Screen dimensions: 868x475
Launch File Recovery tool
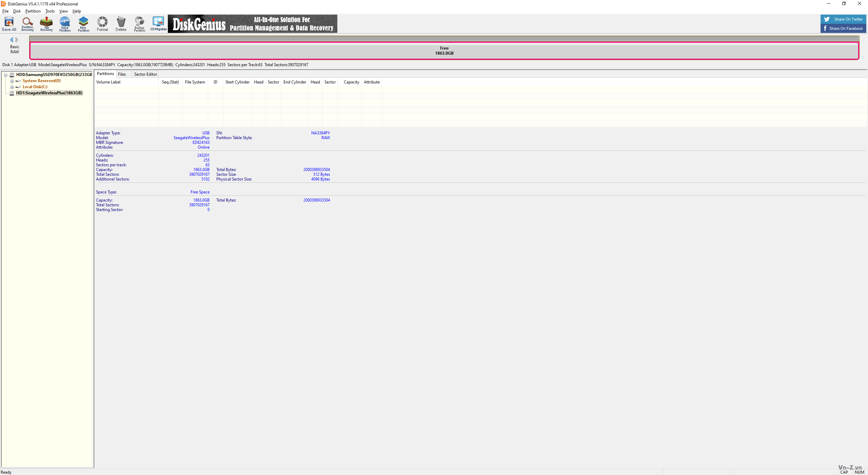[x=46, y=24]
